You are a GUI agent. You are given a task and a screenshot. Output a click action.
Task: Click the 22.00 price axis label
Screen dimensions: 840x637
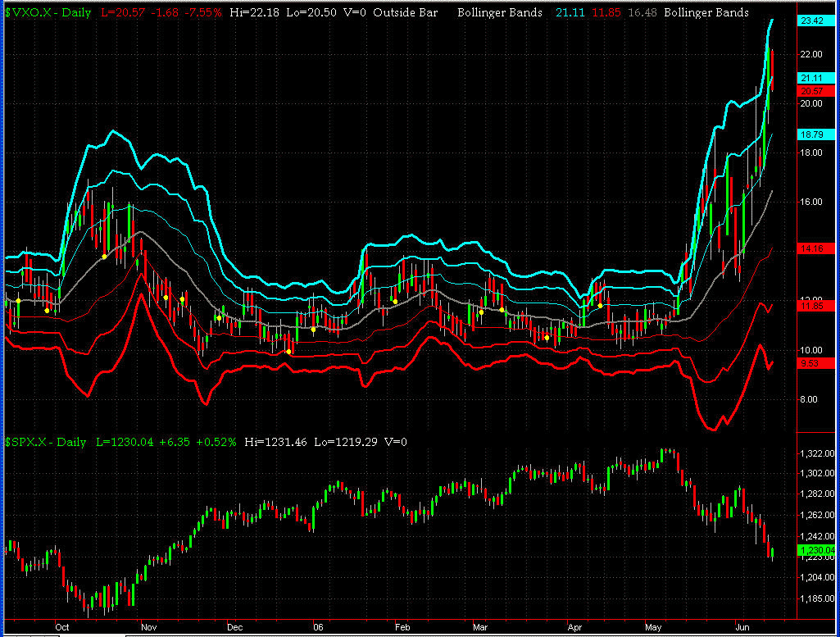[x=811, y=54]
